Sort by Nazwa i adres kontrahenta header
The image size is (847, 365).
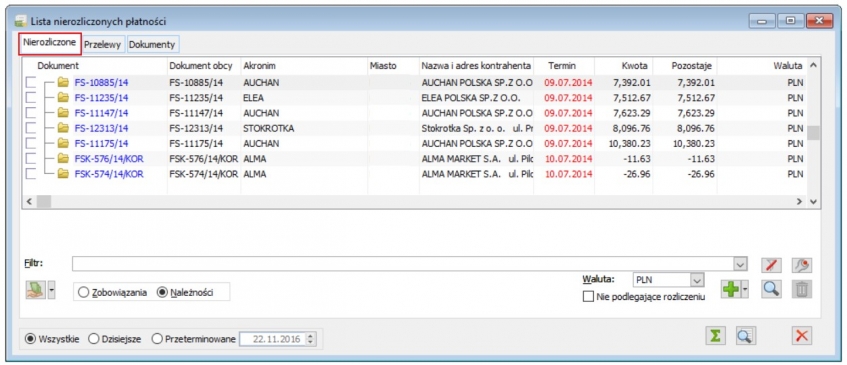(x=476, y=66)
